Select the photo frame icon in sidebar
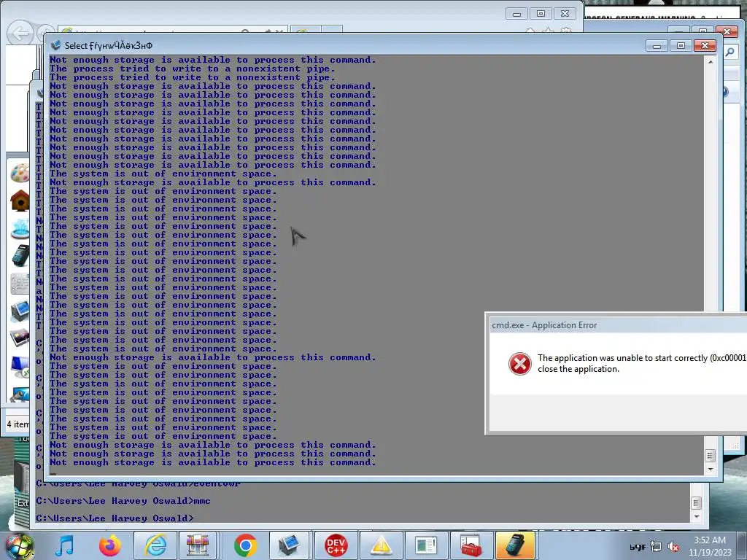 [x=20, y=338]
